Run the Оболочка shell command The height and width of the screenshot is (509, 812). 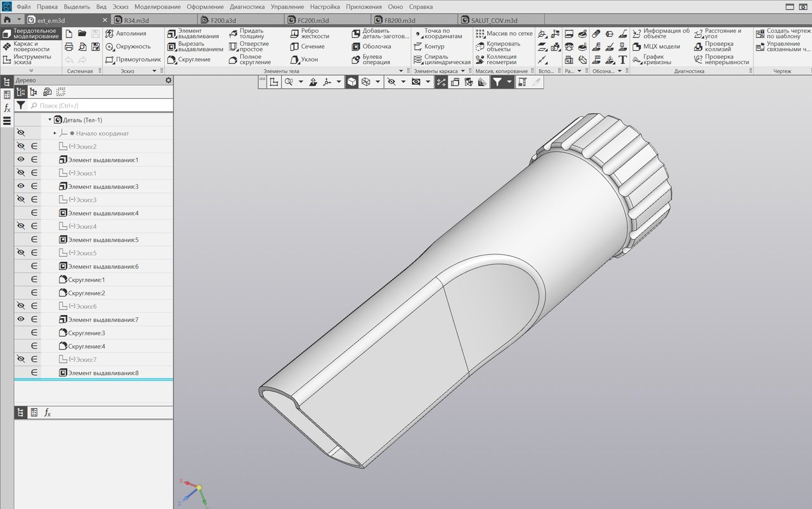point(371,46)
